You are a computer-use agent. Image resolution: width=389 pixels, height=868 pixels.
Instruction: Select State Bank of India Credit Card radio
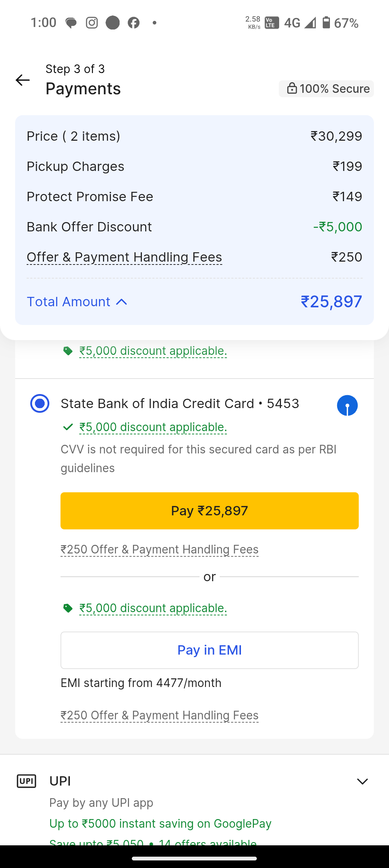[x=40, y=403]
